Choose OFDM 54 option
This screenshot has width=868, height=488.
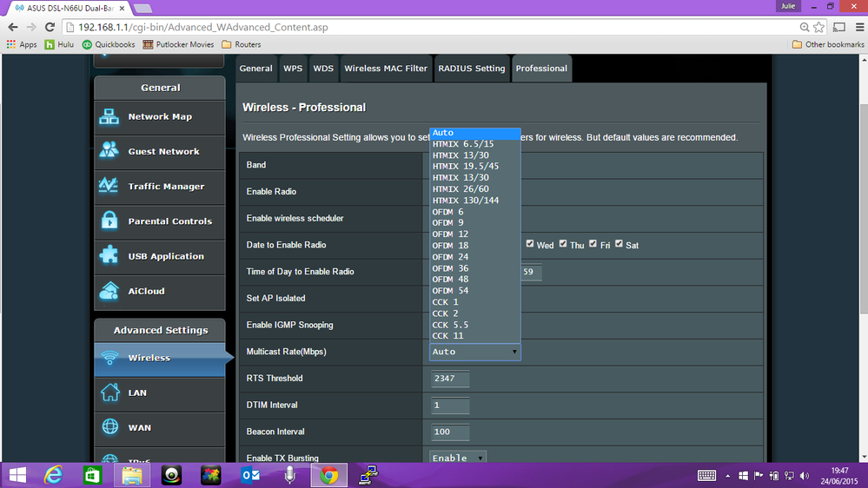[475, 291]
